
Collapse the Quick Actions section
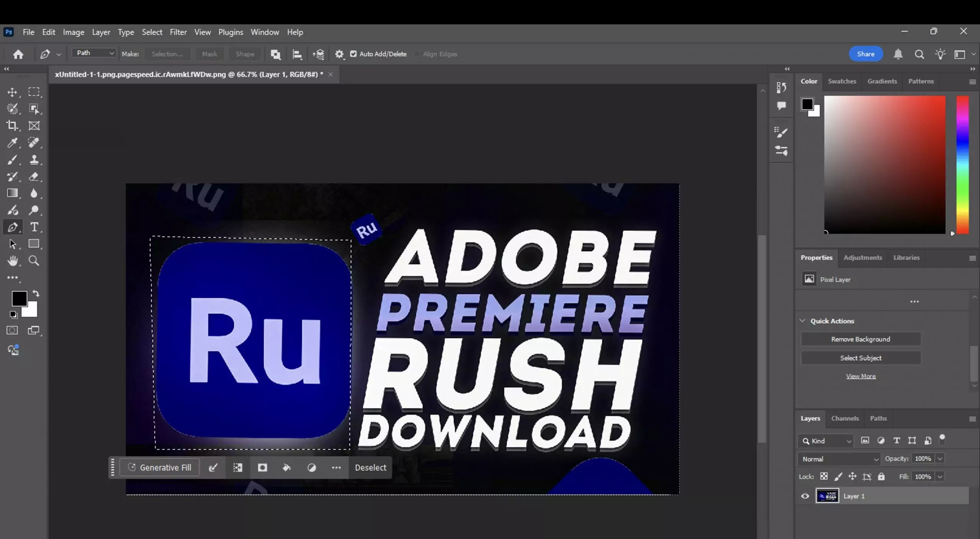(803, 321)
